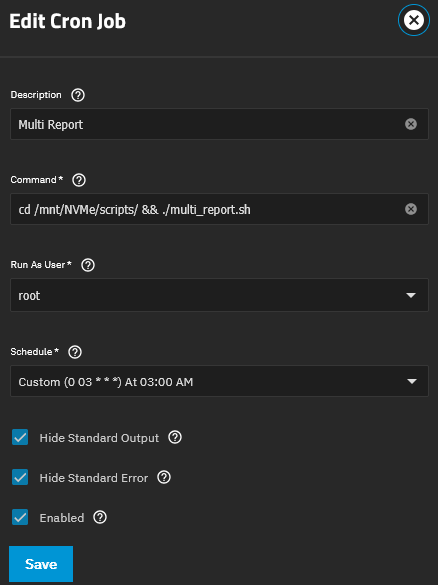
Task: Show the Schedule help tooltip
Action: pos(75,352)
